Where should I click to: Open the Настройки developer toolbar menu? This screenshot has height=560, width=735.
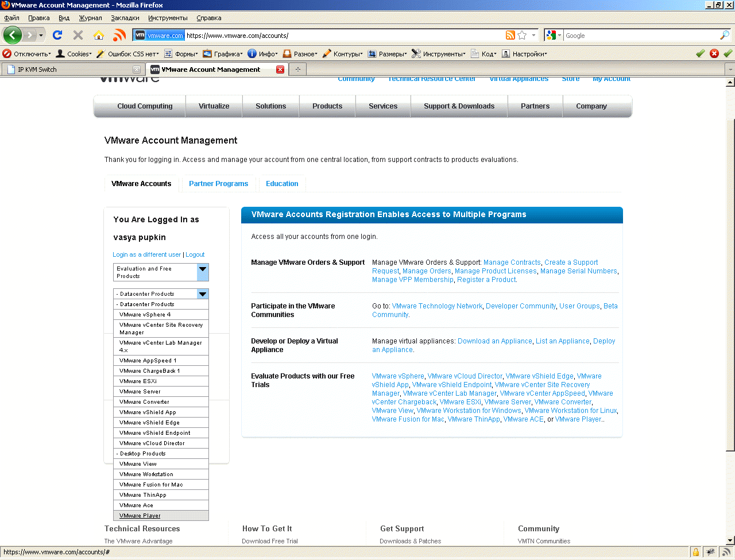point(524,53)
